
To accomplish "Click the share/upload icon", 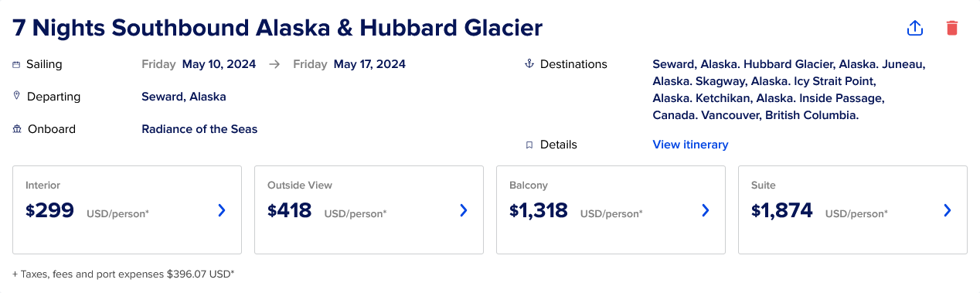I will (915, 28).
